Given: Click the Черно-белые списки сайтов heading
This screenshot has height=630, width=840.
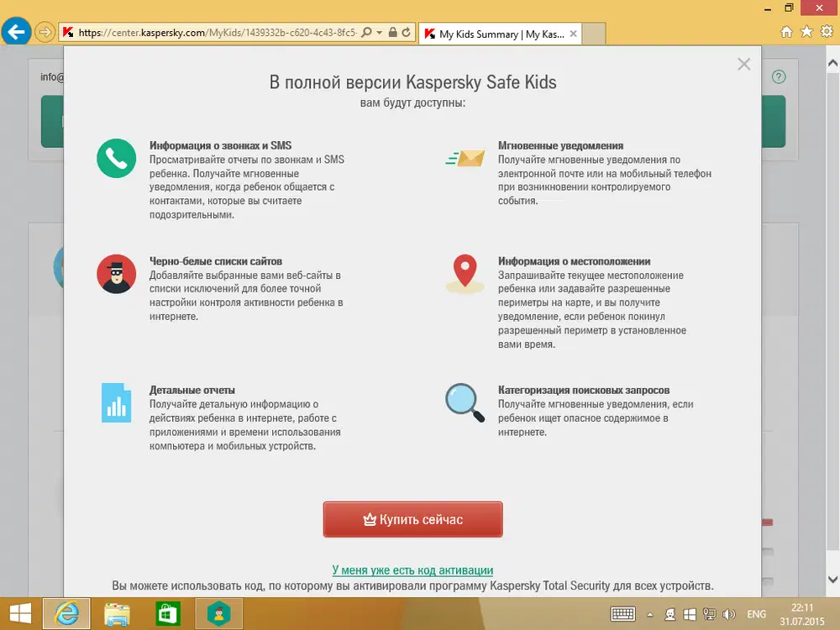Looking at the screenshot, I should click(x=215, y=261).
